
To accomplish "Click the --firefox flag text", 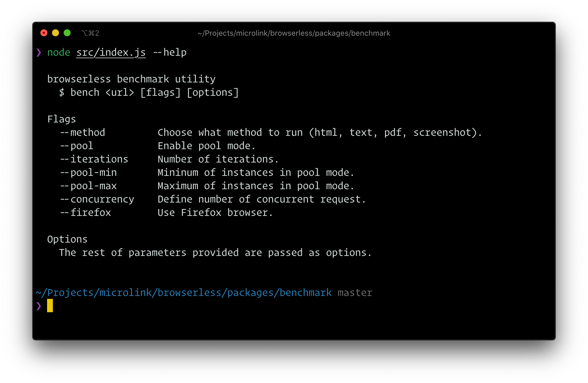I will pyautogui.click(x=85, y=213).
